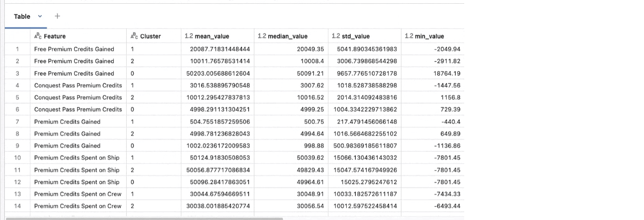Click the min_value column header
Viewport: 644px width, 220px height.
pyautogui.click(x=429, y=36)
